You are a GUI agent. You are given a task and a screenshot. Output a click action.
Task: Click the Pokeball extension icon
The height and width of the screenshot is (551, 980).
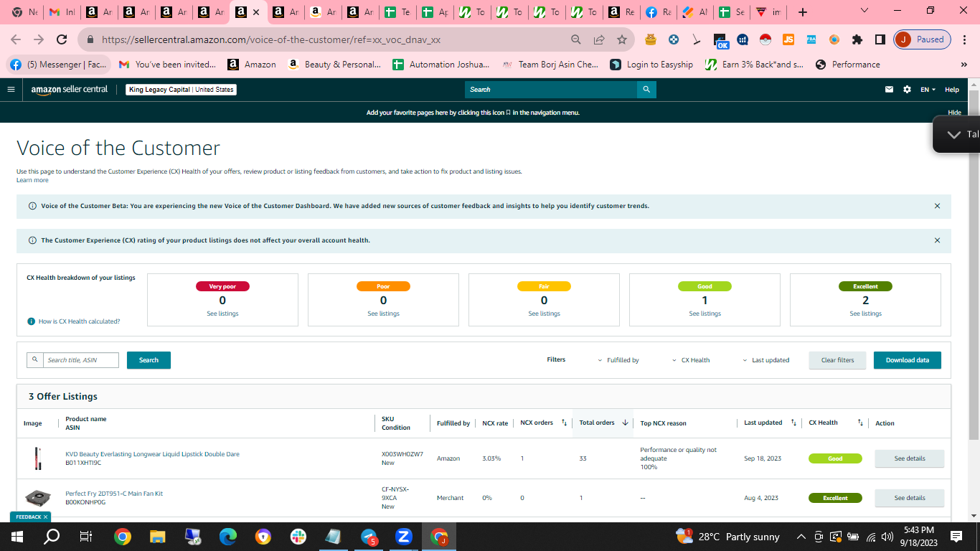point(765,39)
